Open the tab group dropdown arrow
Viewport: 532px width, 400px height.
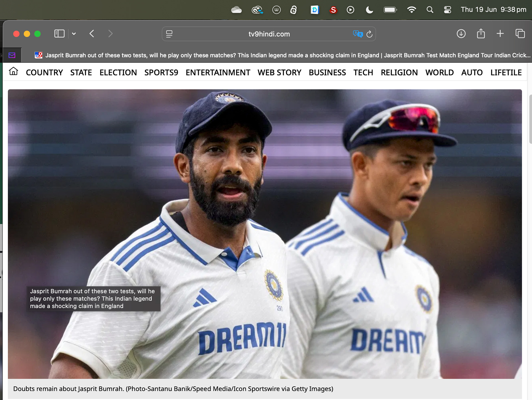[x=74, y=34]
